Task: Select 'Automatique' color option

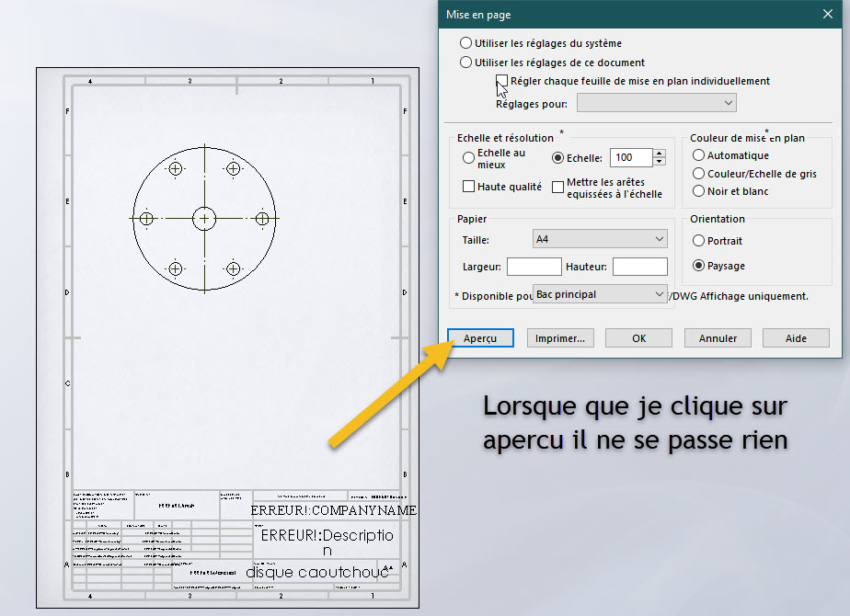Action: [699, 155]
